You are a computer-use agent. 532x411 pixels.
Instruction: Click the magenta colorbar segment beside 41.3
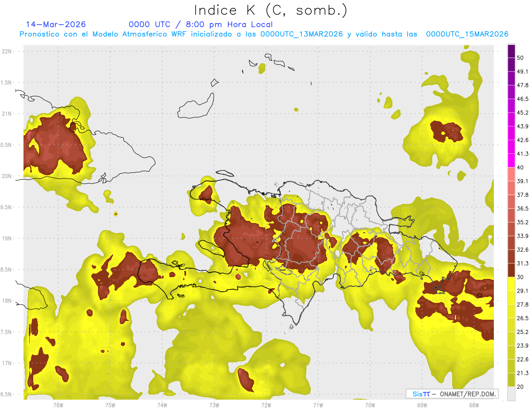pyautogui.click(x=511, y=160)
